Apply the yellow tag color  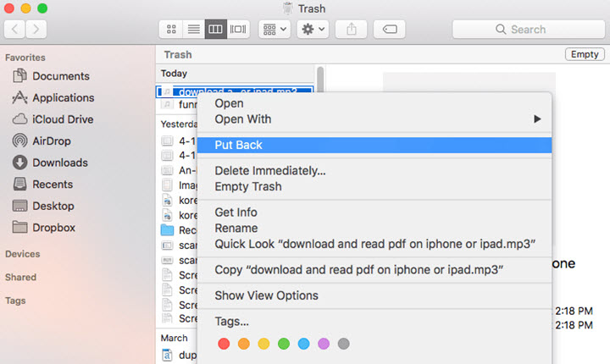pyautogui.click(x=263, y=344)
